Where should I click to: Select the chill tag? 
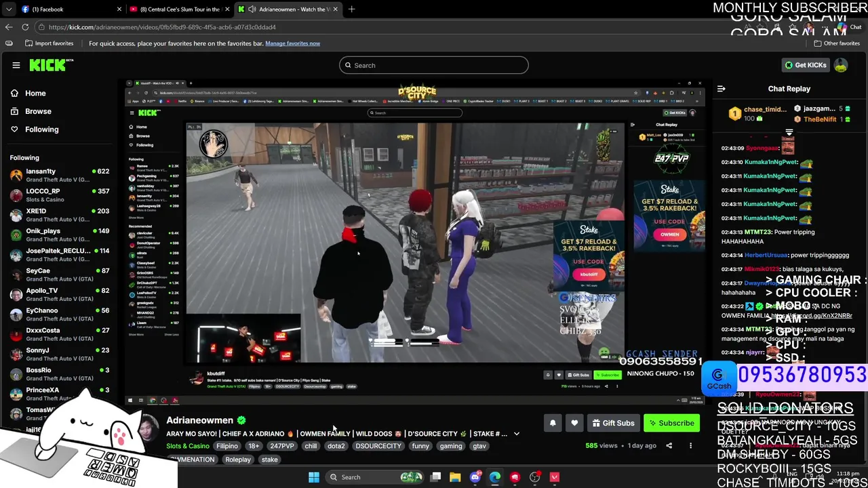311,446
